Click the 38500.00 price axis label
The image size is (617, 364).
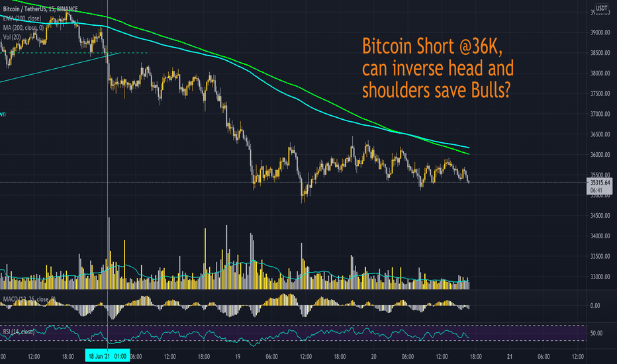[600, 53]
